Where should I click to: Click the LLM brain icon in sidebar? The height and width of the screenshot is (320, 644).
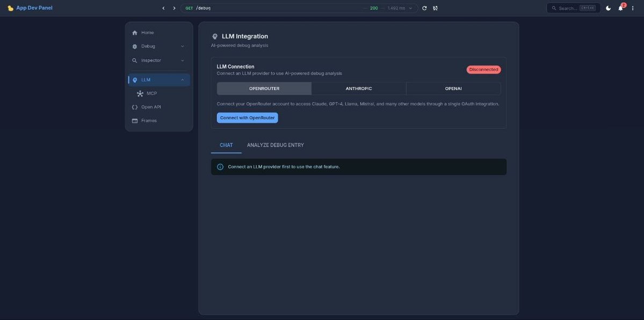click(x=135, y=80)
